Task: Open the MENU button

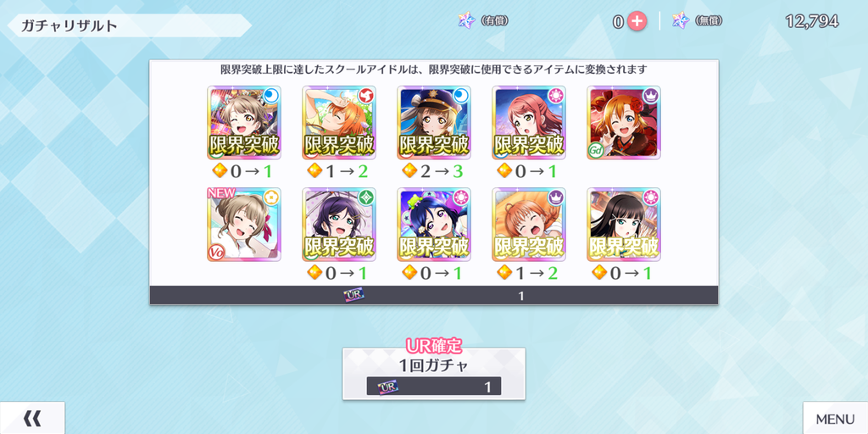Action: click(x=835, y=418)
